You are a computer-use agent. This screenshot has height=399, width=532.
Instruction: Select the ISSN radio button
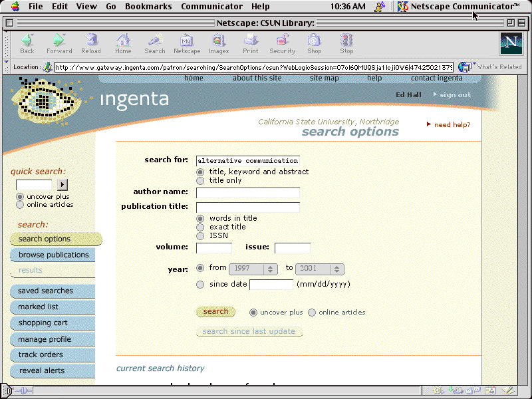(200, 236)
